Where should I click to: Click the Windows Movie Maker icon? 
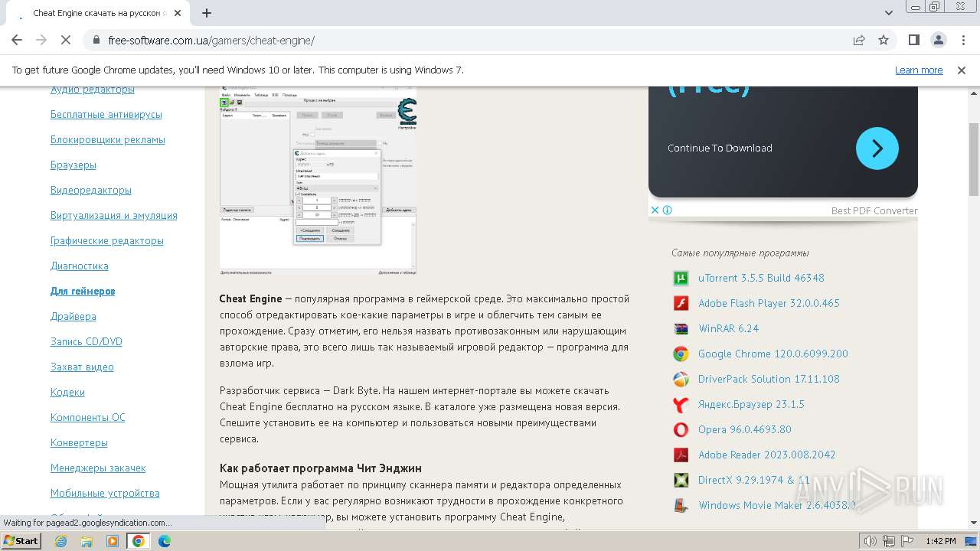pyautogui.click(x=681, y=506)
